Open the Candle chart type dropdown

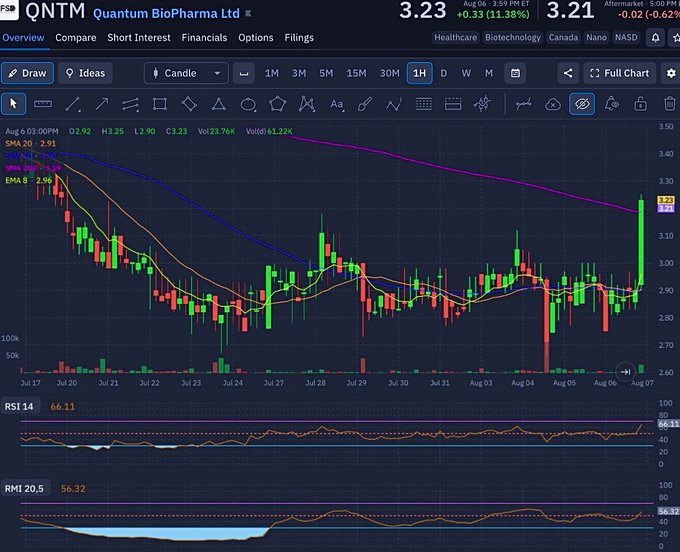click(186, 73)
